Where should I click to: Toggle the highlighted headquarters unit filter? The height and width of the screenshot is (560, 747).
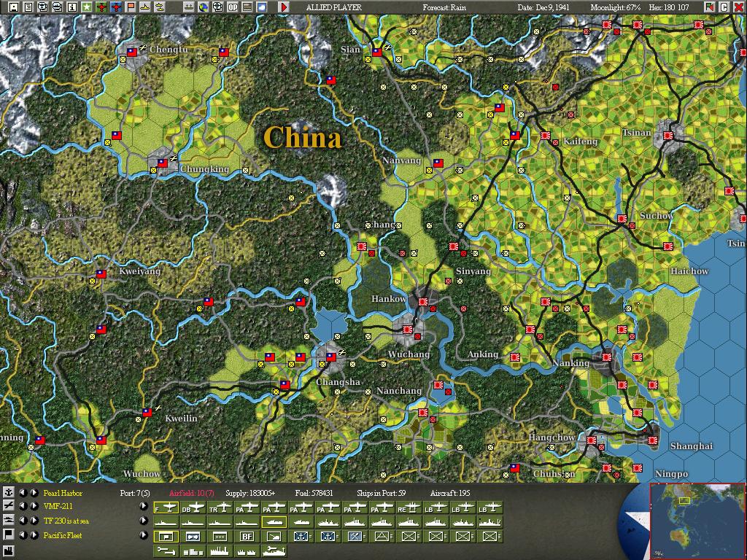pos(166,537)
